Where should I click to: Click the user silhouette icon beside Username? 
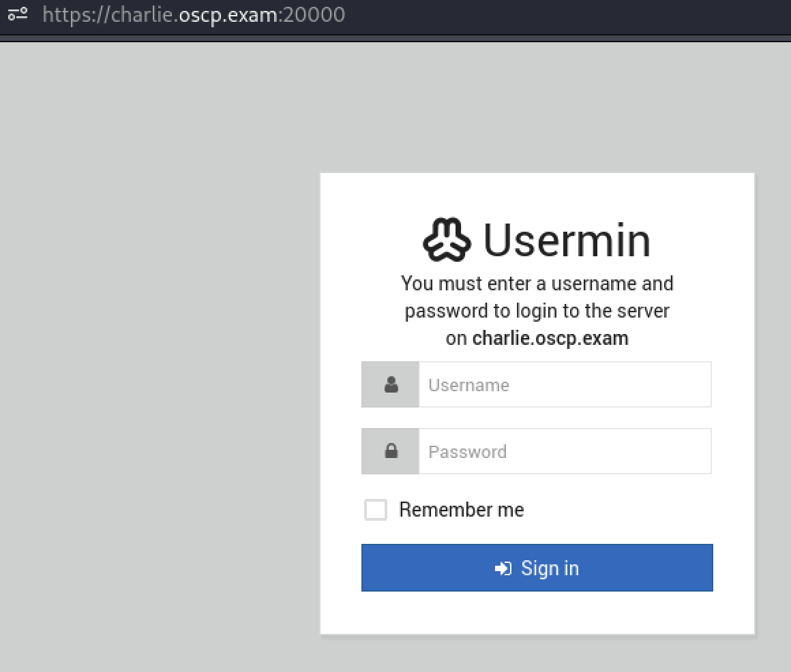click(x=391, y=385)
